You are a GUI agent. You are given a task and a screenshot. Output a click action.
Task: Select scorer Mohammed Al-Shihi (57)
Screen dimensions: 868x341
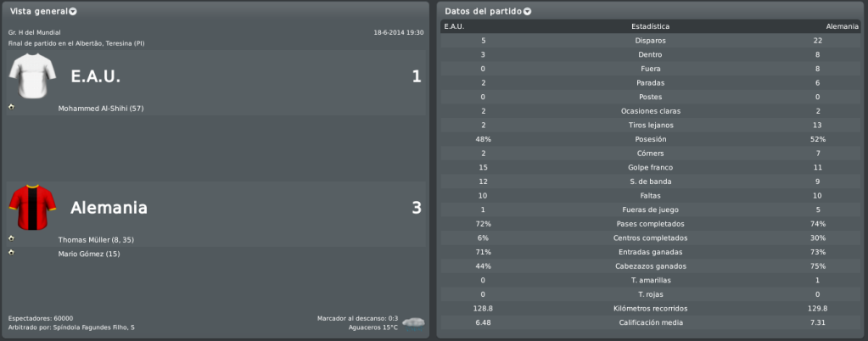[101, 109]
